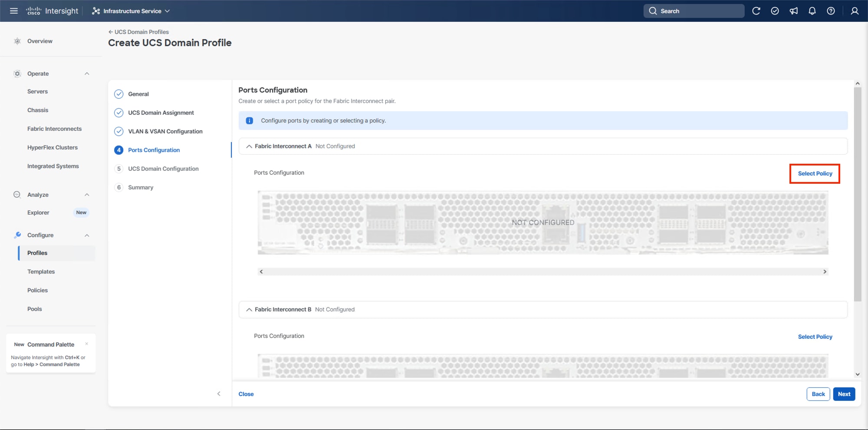Collapse the Fabric Interconnect A section
Image resolution: width=868 pixels, height=430 pixels.
pos(249,146)
